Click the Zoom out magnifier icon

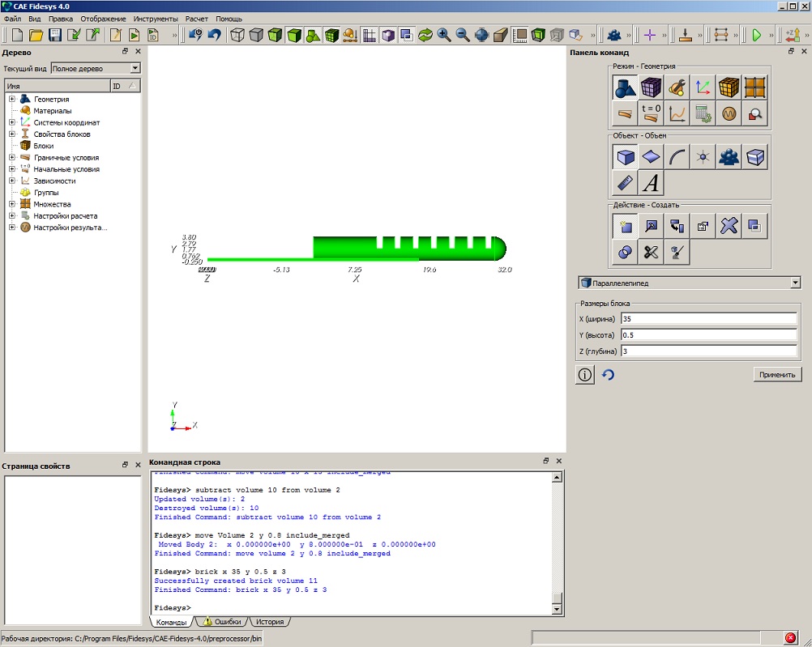(463, 35)
